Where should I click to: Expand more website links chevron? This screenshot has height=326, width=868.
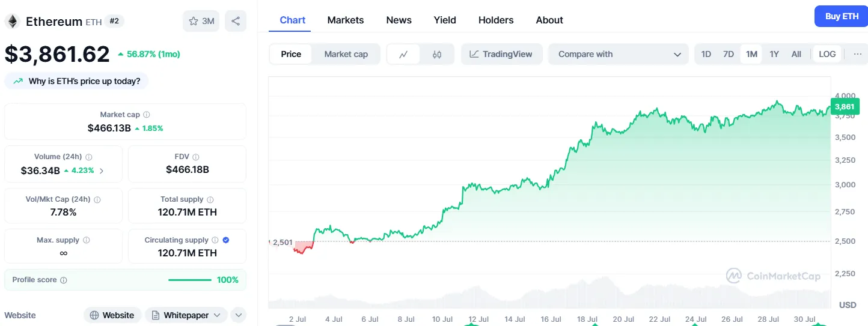click(x=238, y=315)
